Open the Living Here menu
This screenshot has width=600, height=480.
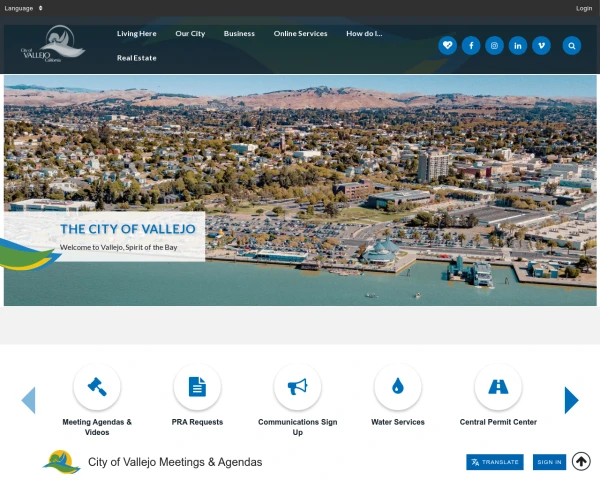pyautogui.click(x=137, y=34)
